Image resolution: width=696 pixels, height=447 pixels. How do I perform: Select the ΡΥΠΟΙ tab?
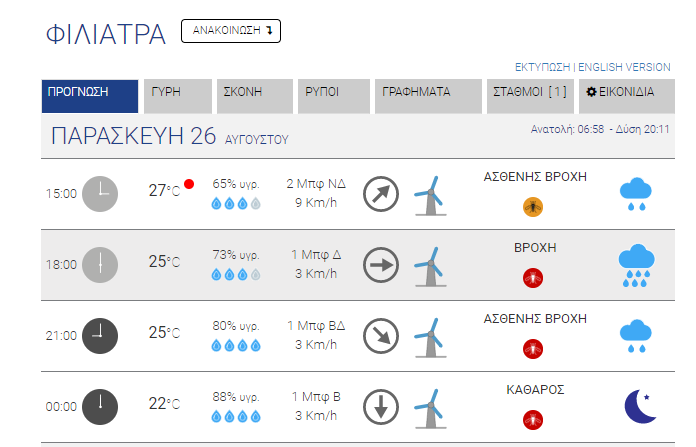(334, 96)
